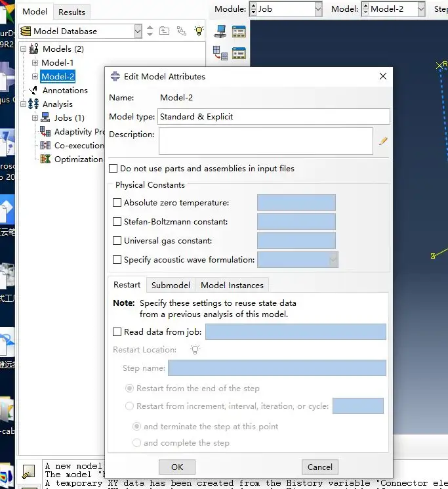This screenshot has width=448, height=489.
Task: Click OK in Edit Model Attributes
Action: tap(177, 467)
